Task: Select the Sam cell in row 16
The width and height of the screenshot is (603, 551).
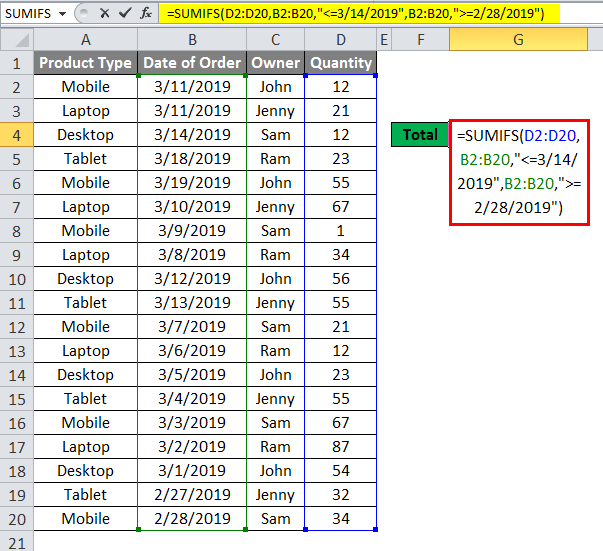Action: (276, 423)
